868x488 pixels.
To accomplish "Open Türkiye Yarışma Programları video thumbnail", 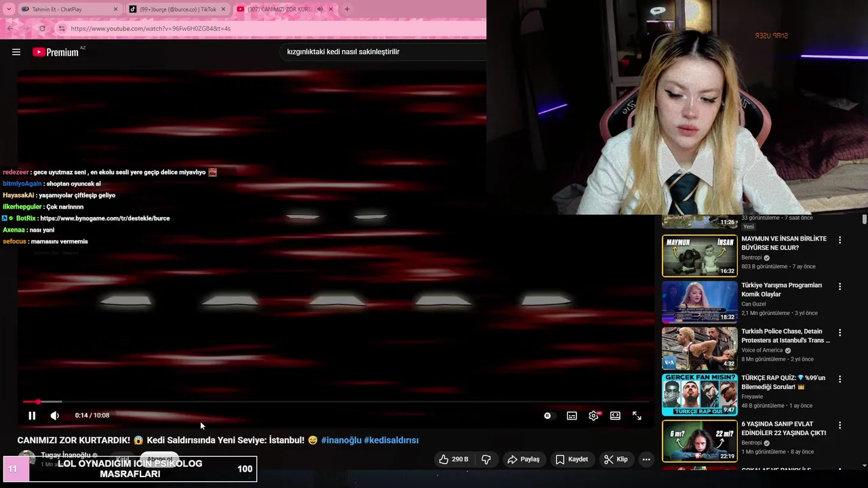I will pyautogui.click(x=700, y=302).
